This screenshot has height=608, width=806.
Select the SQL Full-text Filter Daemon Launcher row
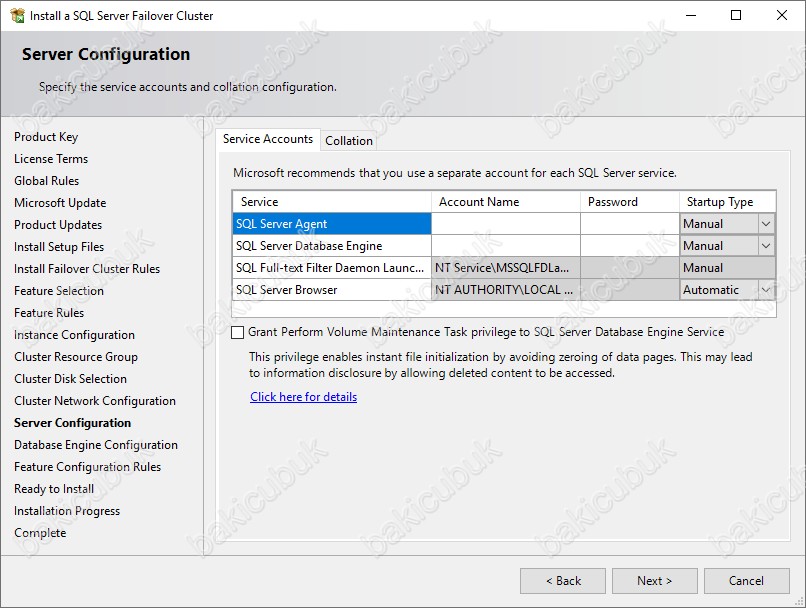332,268
